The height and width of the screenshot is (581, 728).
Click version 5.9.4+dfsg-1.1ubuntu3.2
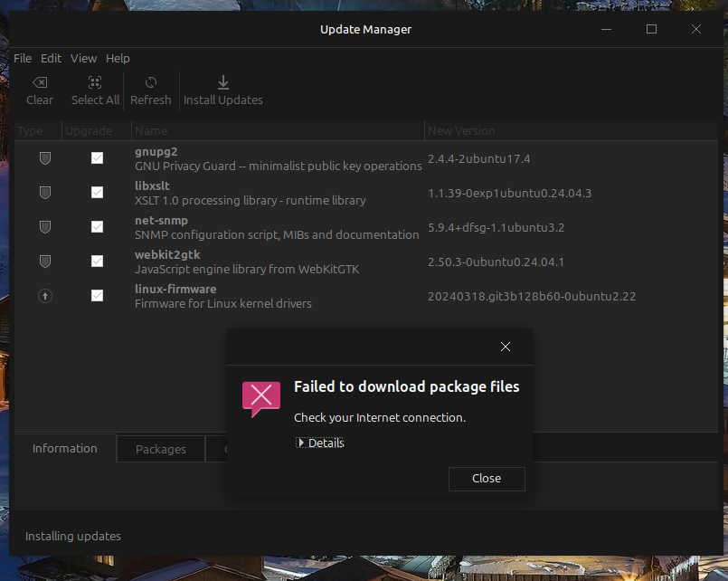(496, 227)
